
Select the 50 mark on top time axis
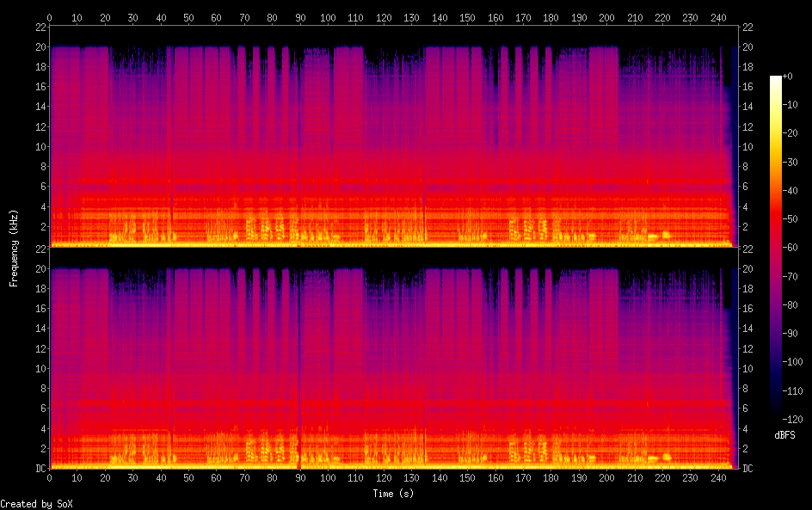189,17
